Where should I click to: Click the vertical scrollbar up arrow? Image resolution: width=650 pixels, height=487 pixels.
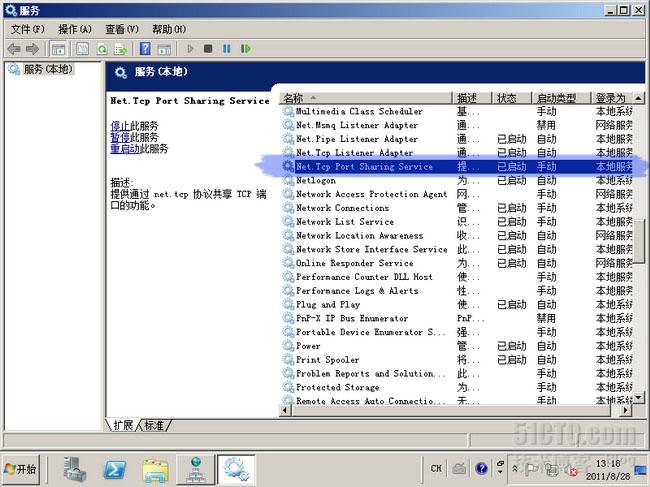coord(639,98)
